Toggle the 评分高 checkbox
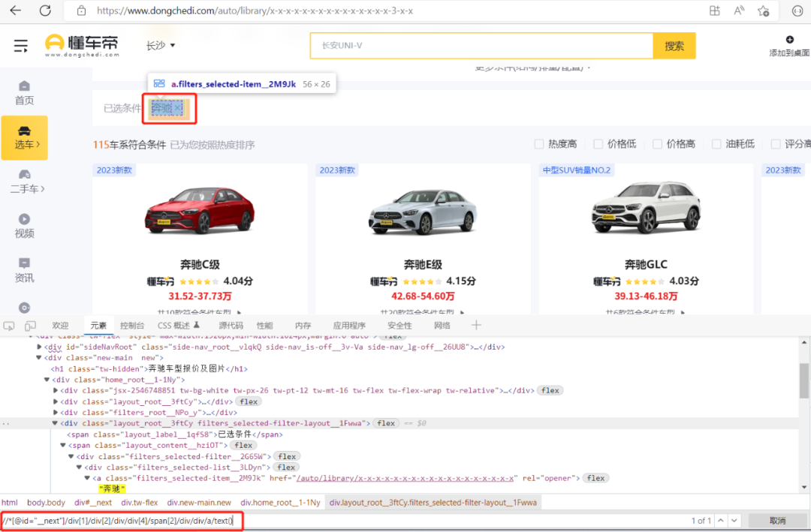This screenshot has width=811, height=532. [775, 144]
